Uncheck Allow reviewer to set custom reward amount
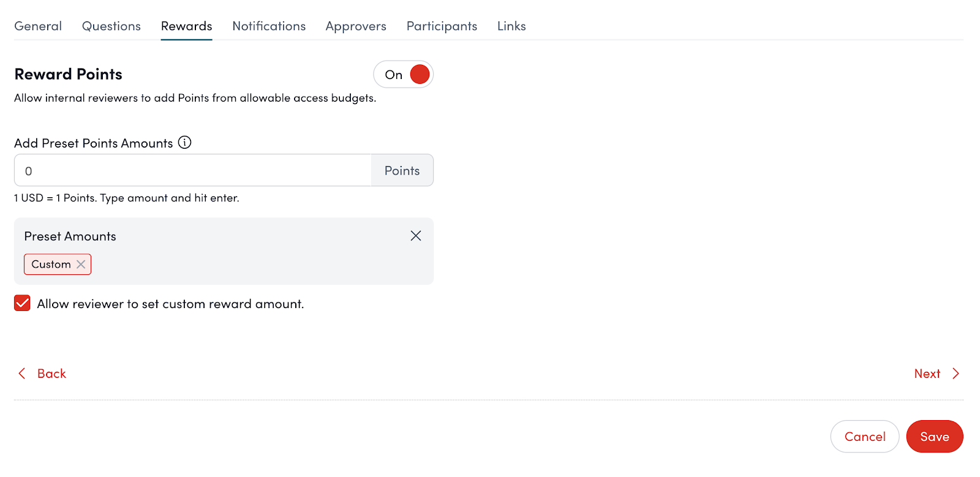This screenshot has height=477, width=980. point(23,304)
